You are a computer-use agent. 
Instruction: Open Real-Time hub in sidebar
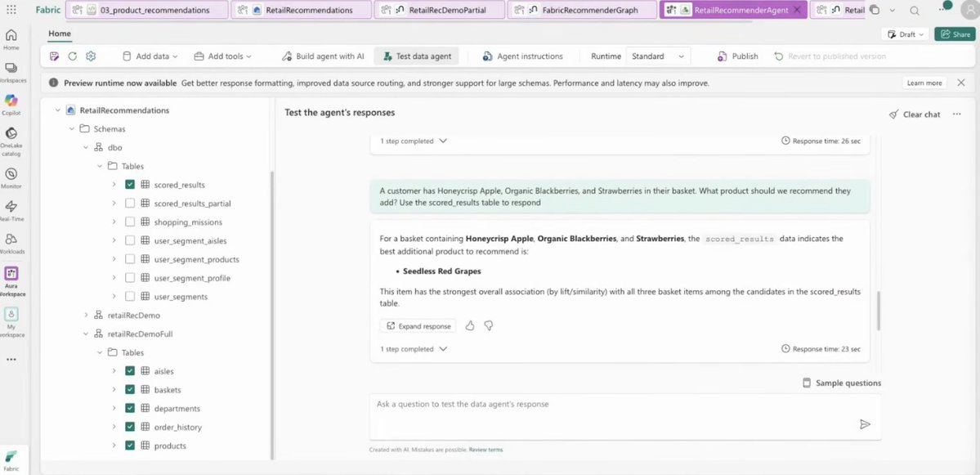pos(11,210)
